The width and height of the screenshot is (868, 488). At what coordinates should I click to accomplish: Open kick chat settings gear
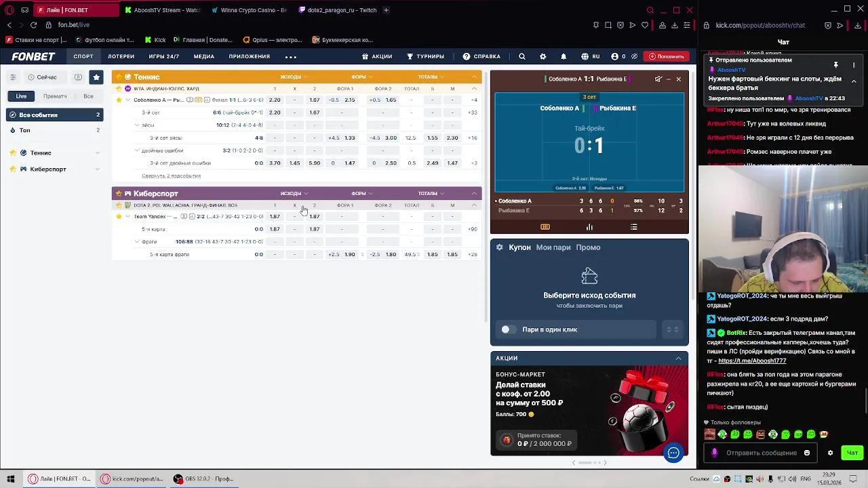(830, 453)
